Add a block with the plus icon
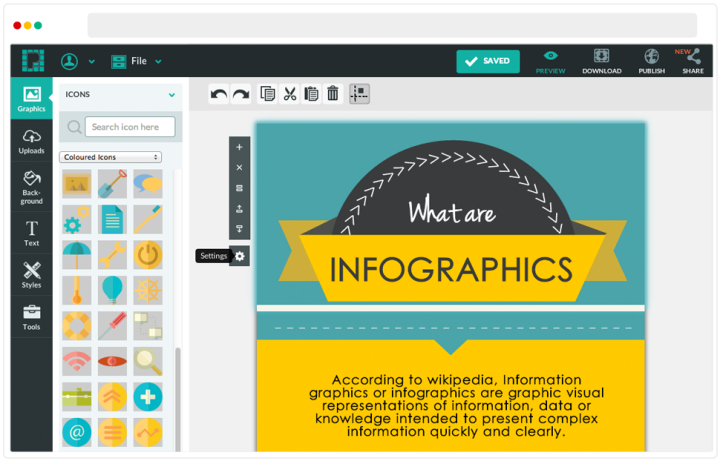This screenshot has height=461, width=720. coord(239,147)
